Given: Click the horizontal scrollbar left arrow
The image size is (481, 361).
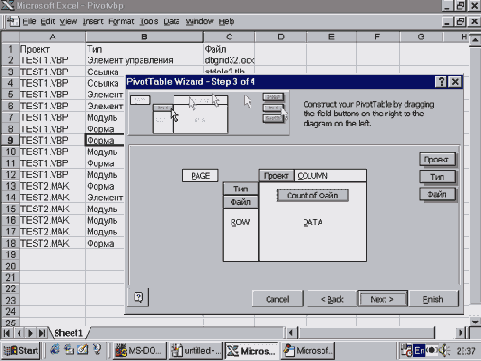Looking at the screenshot, I should (291, 333).
